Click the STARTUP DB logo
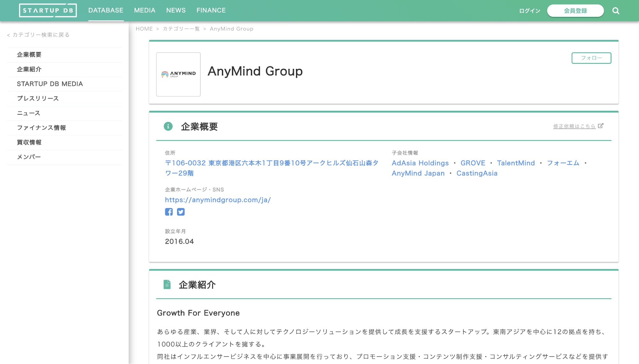Image resolution: width=639 pixels, height=364 pixels. [x=48, y=11]
